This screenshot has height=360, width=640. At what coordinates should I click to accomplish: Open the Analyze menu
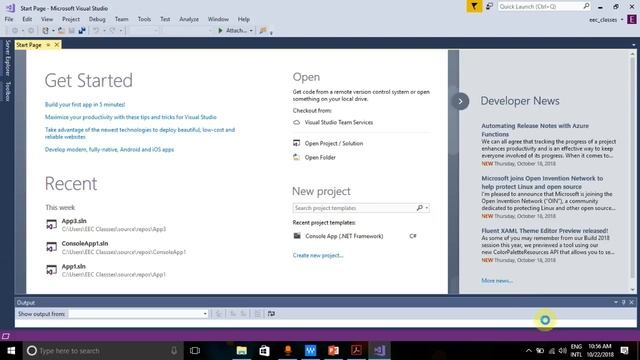(x=189, y=19)
